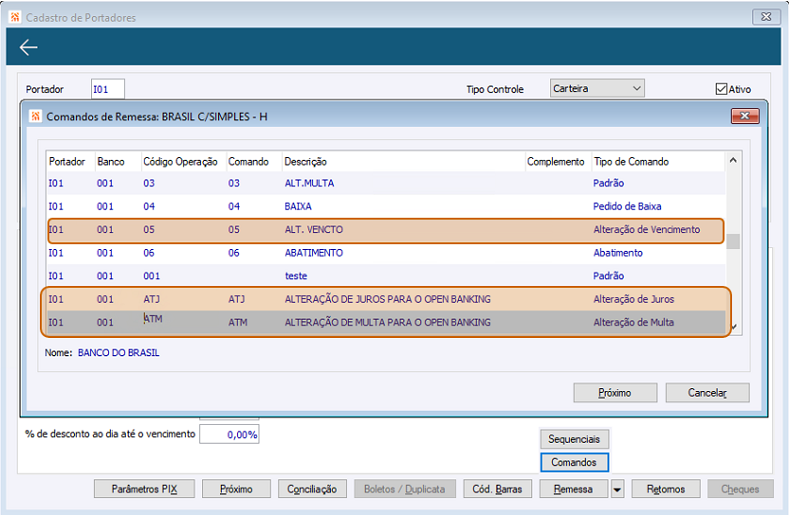Select the ALT. VENCTO row
Screen dimensions: 789x515
coord(386,230)
